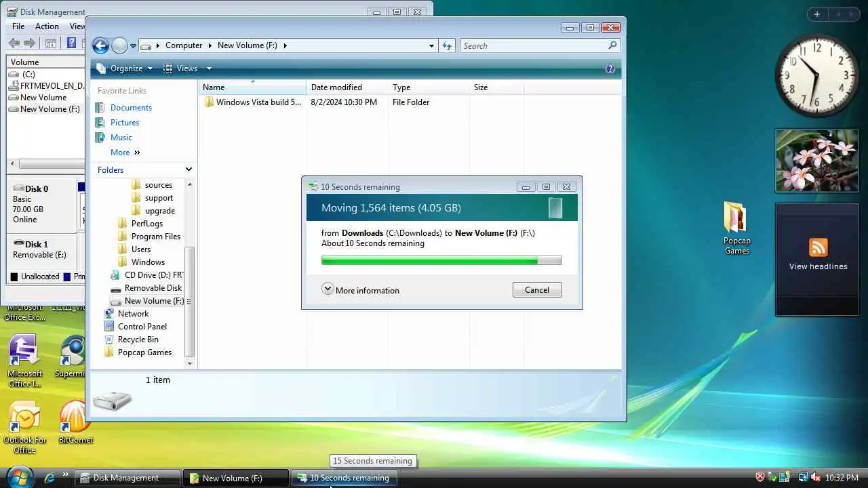The width and height of the screenshot is (868, 488).
Task: Click the Explorer Forward arrow button
Action: coord(119,45)
